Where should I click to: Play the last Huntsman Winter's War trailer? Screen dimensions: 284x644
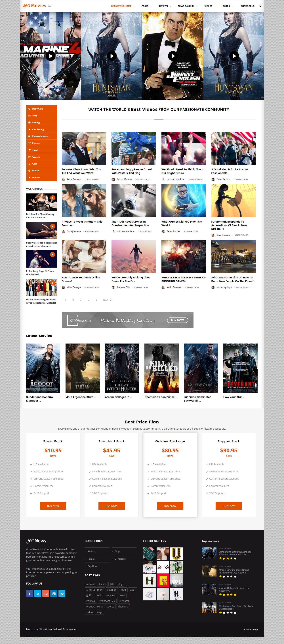pyautogui.click(x=234, y=56)
